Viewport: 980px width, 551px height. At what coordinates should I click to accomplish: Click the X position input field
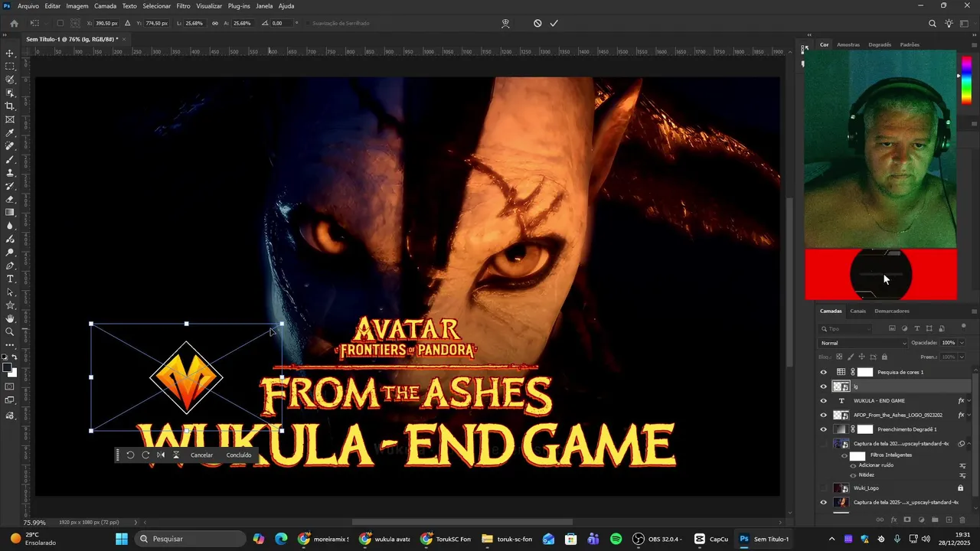click(107, 23)
